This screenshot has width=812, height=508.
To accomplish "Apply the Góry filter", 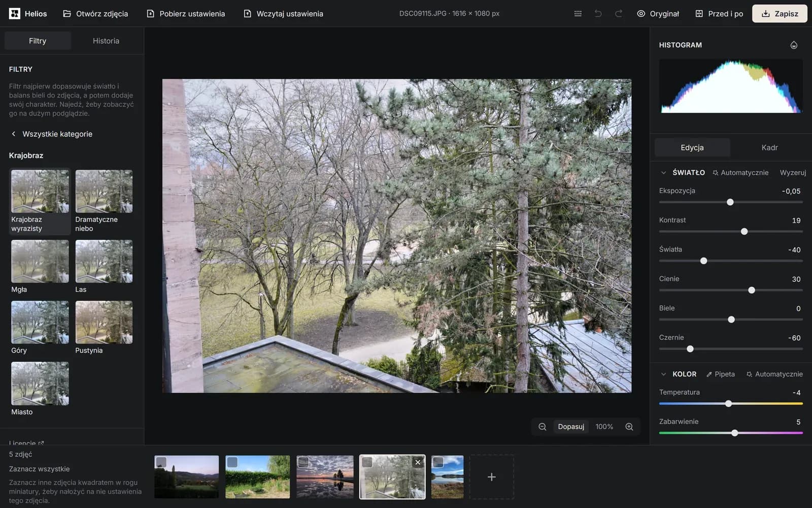I will pos(40,328).
